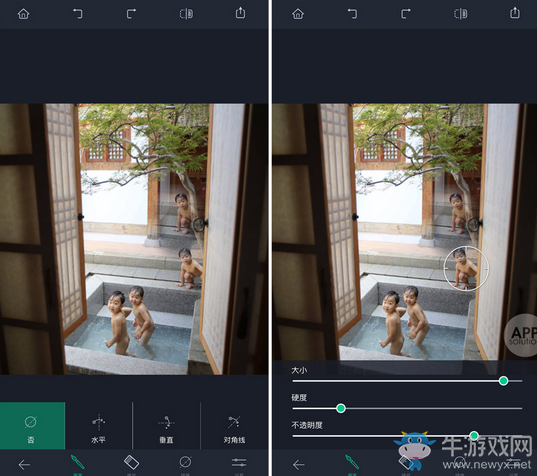Screen dimensions: 537x476
Task: Click the 硬度 label
Action: 299,398
